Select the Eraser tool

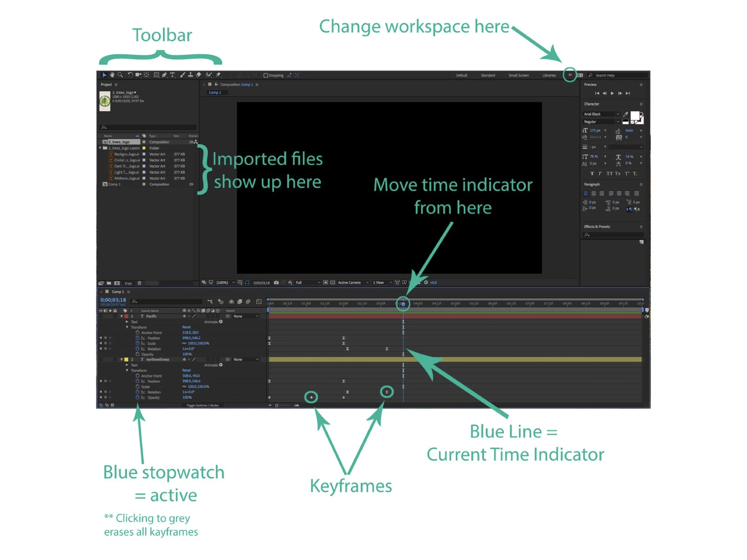coord(199,75)
